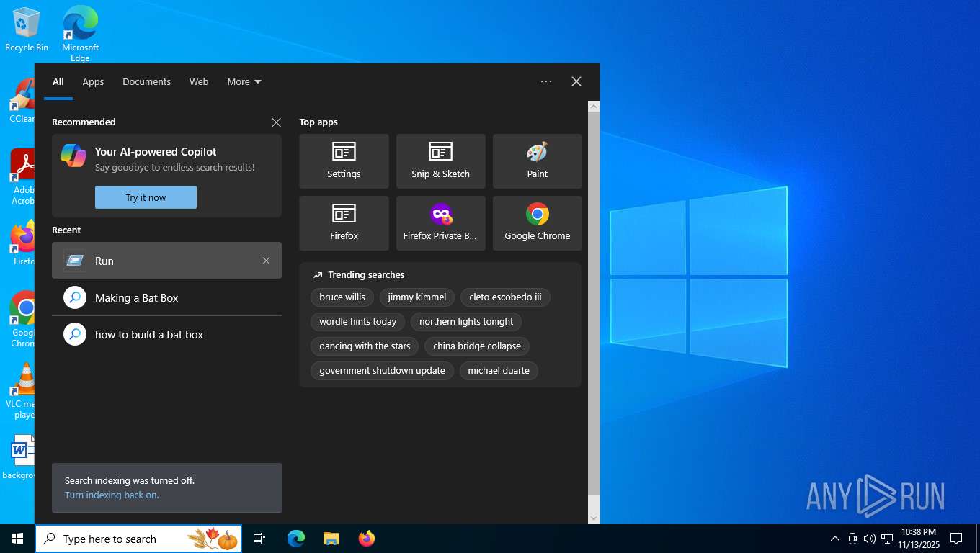
Task: Close the search panel
Action: pos(576,81)
